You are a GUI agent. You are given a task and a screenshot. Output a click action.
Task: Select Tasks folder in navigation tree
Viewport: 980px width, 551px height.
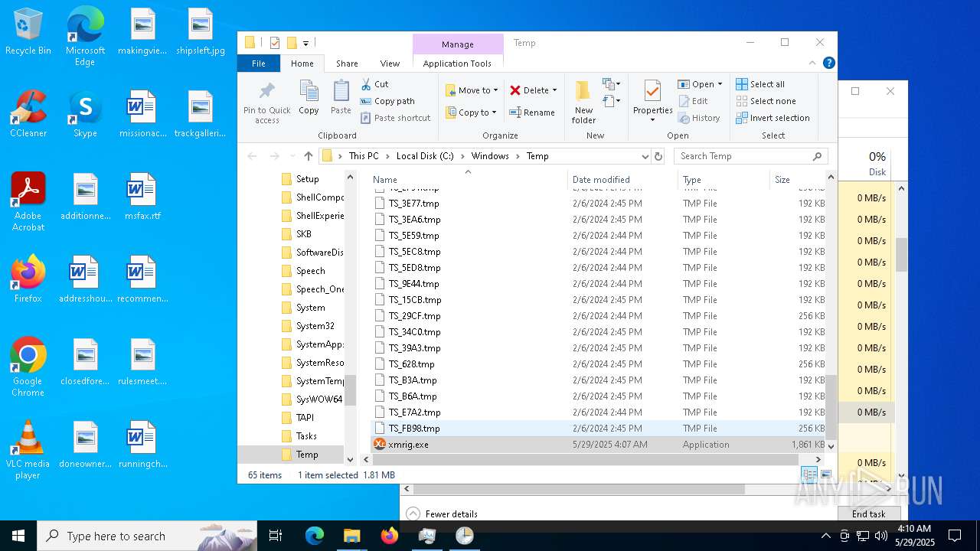(306, 436)
